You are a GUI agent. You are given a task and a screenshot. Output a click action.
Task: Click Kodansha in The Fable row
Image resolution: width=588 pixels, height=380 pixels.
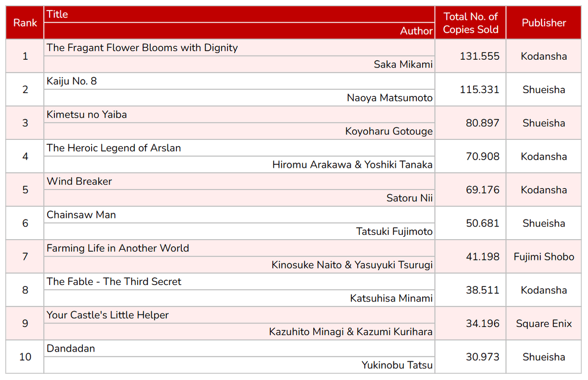(x=544, y=290)
